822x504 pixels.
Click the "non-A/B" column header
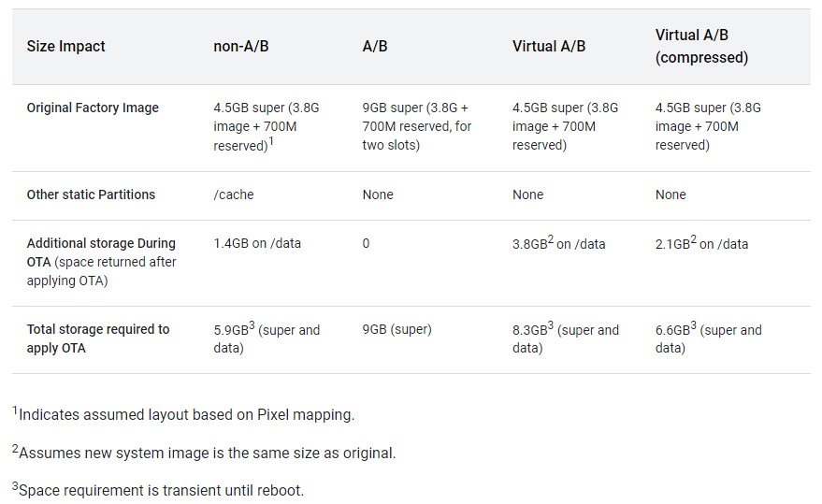tap(240, 47)
